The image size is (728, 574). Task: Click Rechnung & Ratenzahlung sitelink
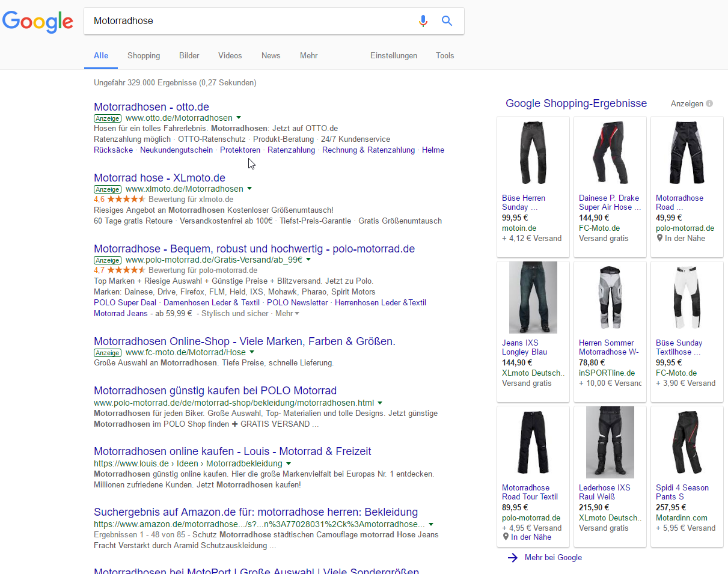point(369,150)
